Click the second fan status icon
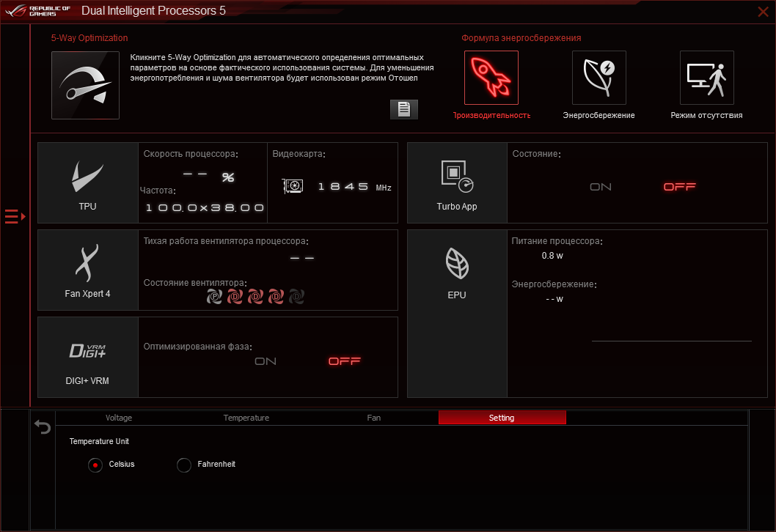776x532 pixels. (x=235, y=297)
